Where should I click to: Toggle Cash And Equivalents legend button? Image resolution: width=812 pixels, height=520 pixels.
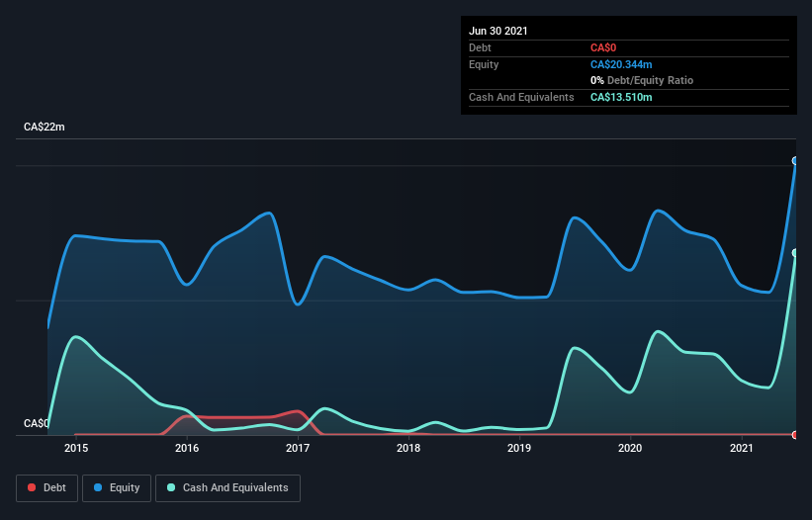tap(227, 488)
